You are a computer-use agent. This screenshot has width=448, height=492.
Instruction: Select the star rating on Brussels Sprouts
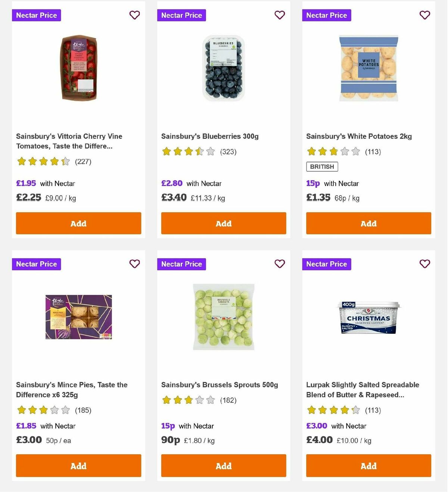tap(189, 400)
